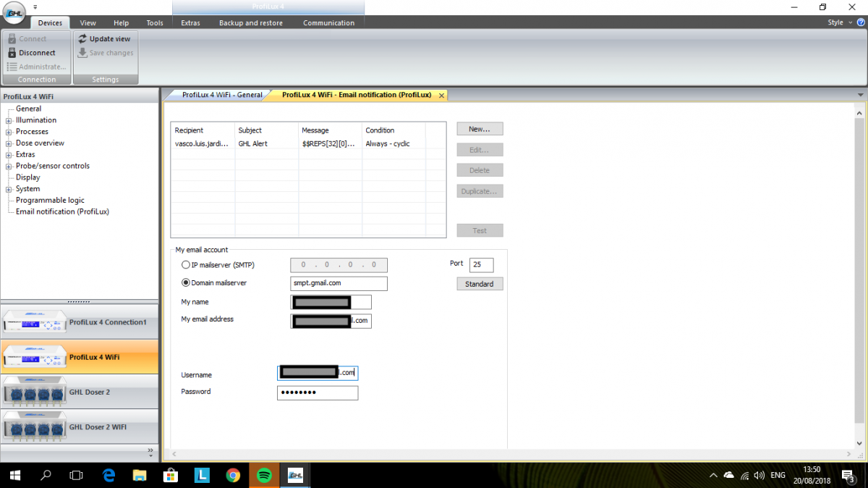868x488 pixels.
Task: Click the OneDrive cloud tray icon
Action: 728,475
